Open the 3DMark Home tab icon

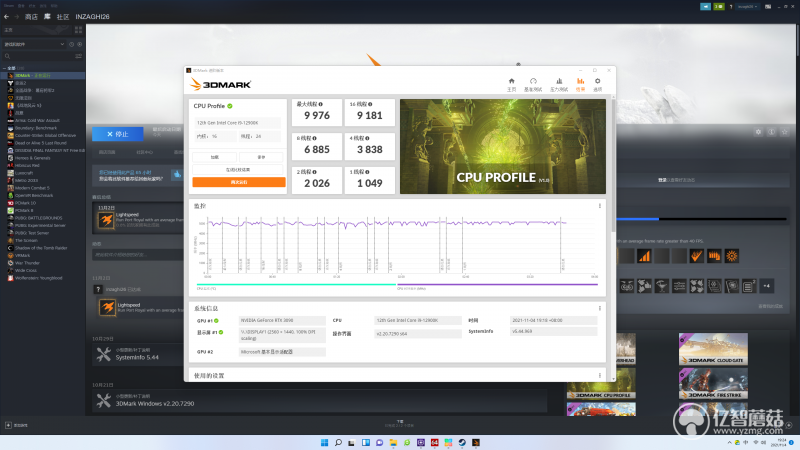click(511, 84)
